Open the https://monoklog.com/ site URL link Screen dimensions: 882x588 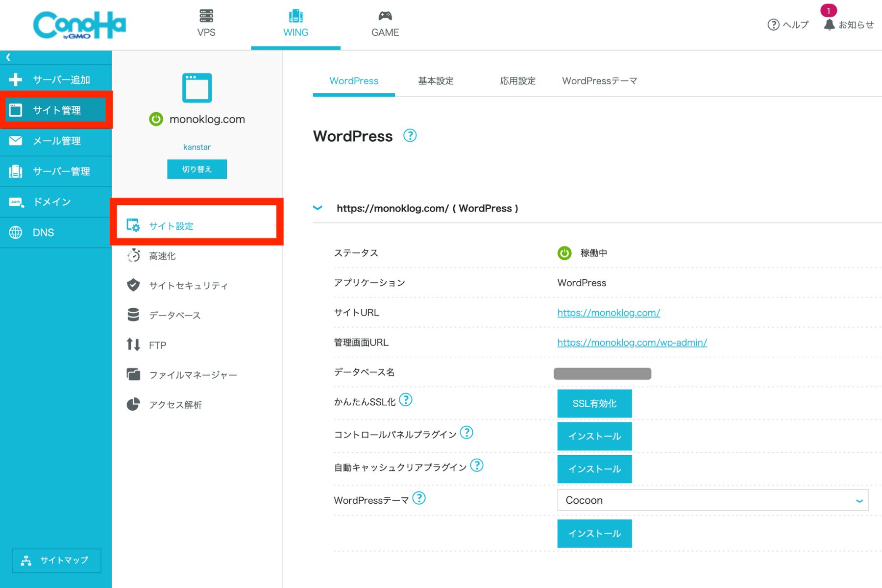click(x=609, y=313)
